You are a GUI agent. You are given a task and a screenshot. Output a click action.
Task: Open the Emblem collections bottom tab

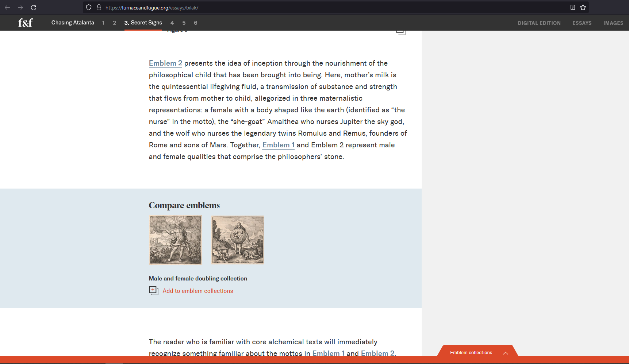click(x=477, y=351)
